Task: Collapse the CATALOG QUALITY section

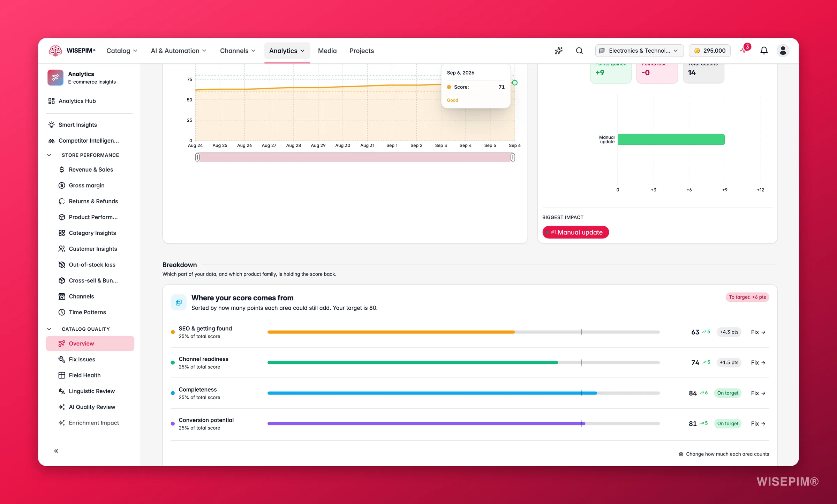Action: tap(49, 329)
